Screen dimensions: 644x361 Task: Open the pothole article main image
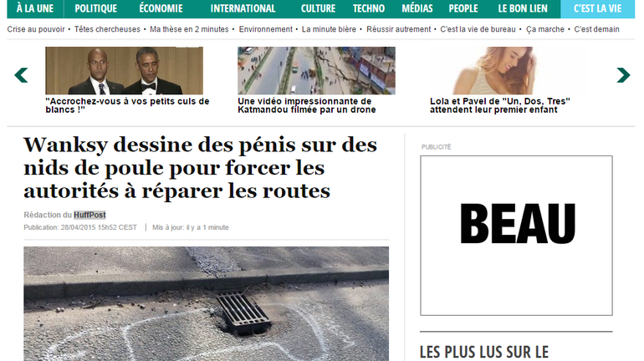pyautogui.click(x=207, y=303)
